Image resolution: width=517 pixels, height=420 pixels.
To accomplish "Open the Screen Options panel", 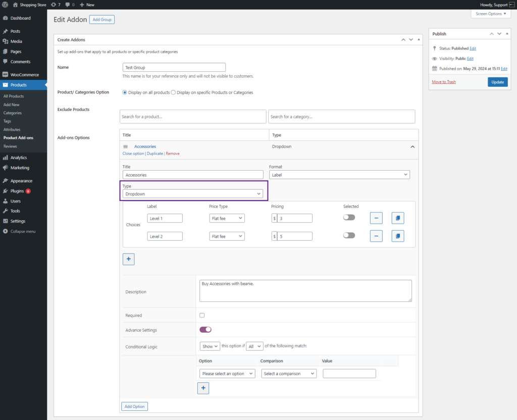I will (x=491, y=14).
